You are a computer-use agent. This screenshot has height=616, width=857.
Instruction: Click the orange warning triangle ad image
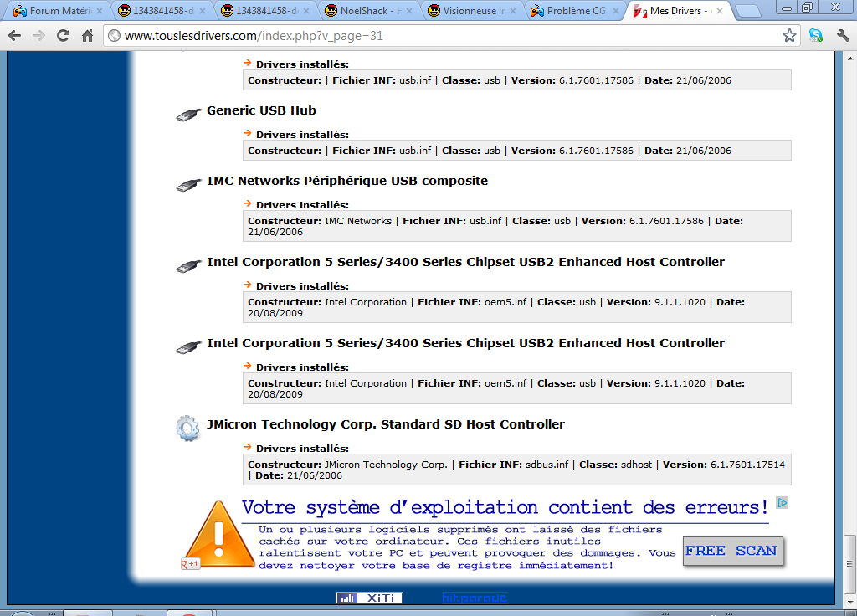(x=218, y=534)
